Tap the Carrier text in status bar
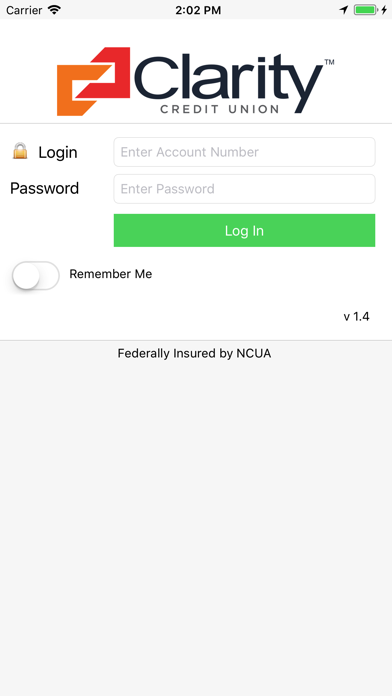The image size is (392, 696). pos(24,10)
